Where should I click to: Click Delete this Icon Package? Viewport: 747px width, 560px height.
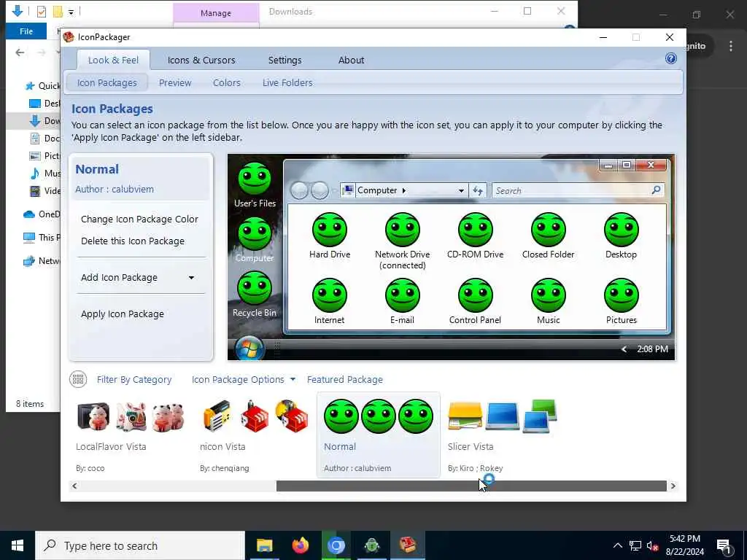pyautogui.click(x=133, y=241)
